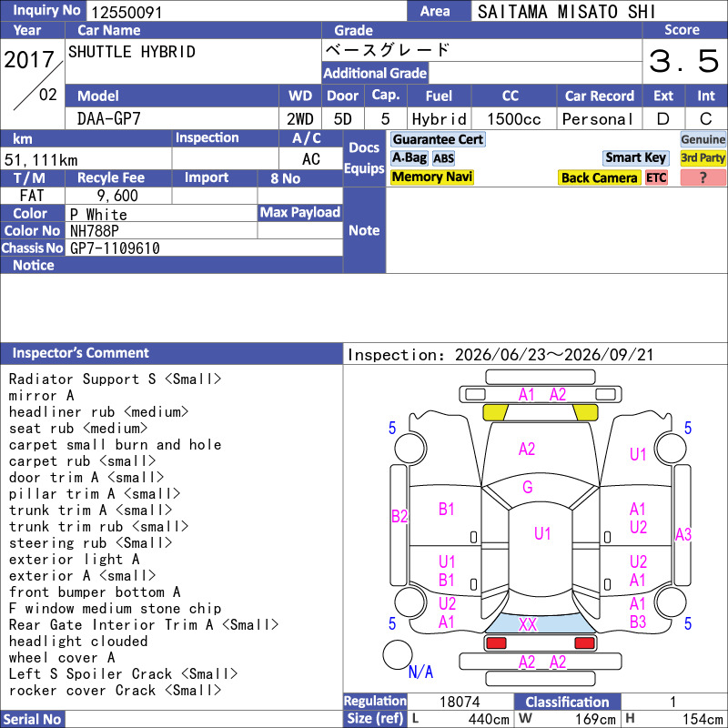Click the score value 3.5
This screenshot has height=728, width=728.
(683, 61)
